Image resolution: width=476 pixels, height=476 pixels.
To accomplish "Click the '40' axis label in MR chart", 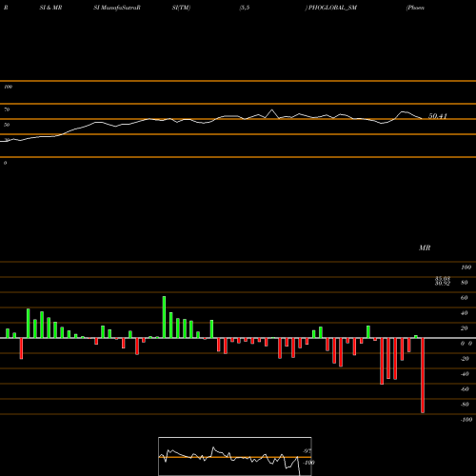I will pos(465,313).
